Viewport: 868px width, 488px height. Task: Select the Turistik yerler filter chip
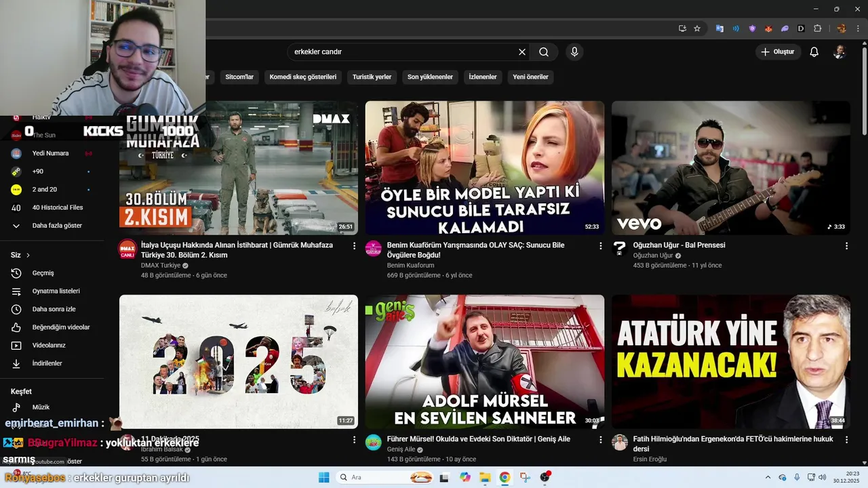click(372, 77)
